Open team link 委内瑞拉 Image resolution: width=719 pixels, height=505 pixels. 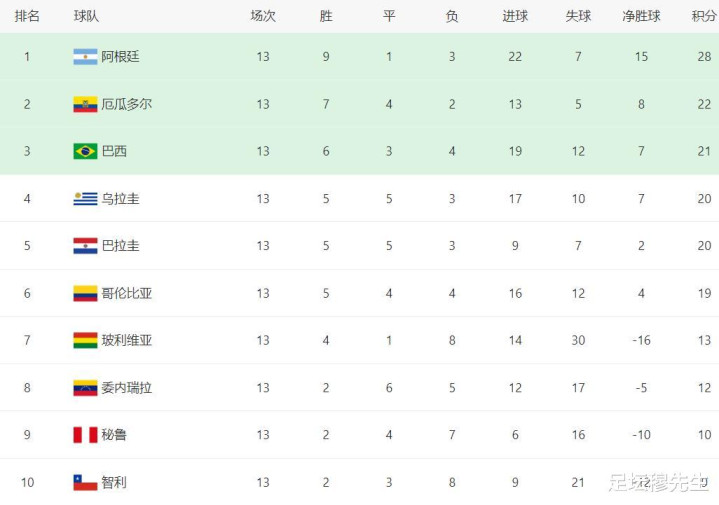point(127,388)
